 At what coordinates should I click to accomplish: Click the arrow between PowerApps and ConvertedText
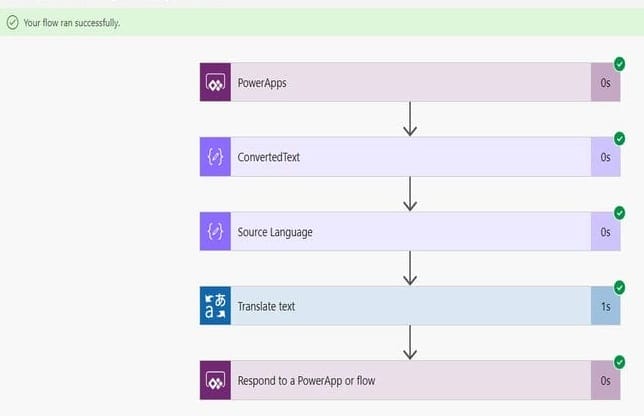pyautogui.click(x=410, y=119)
